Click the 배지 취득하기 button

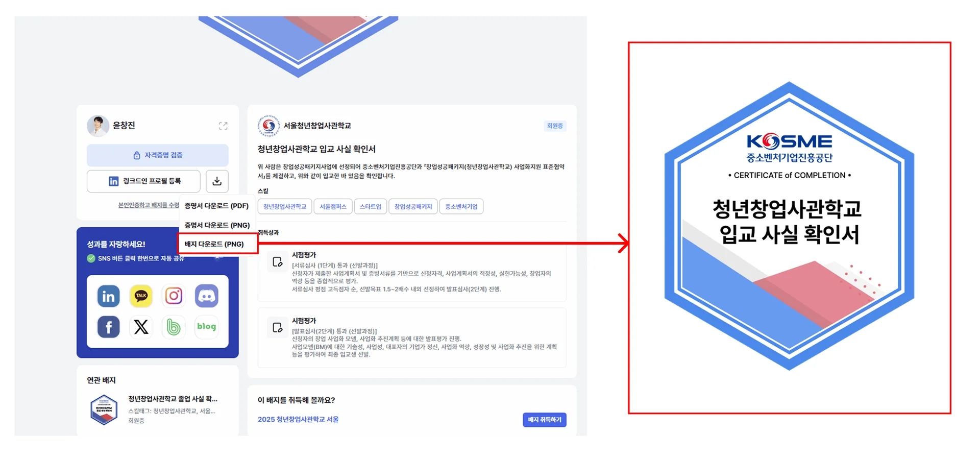[545, 420]
